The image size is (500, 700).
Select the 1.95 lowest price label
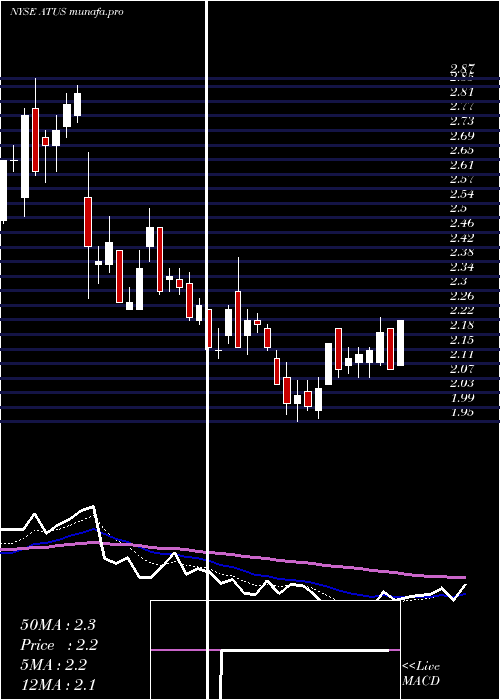click(x=462, y=412)
